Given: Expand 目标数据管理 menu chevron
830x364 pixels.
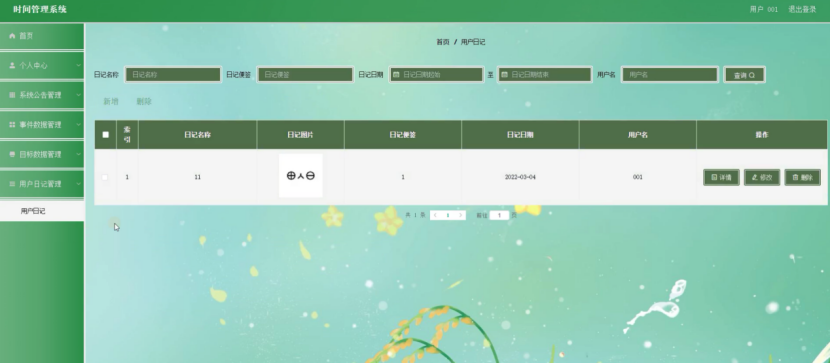Looking at the screenshot, I should pos(78,154).
